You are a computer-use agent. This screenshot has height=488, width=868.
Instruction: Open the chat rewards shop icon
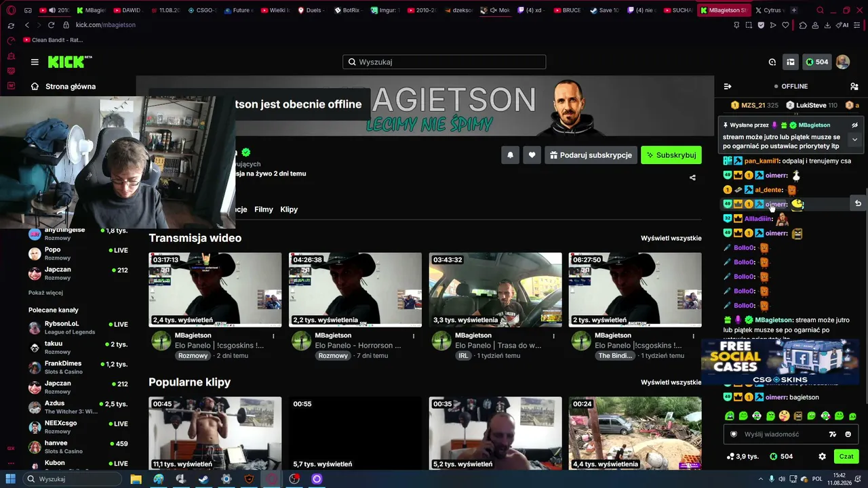(791, 62)
